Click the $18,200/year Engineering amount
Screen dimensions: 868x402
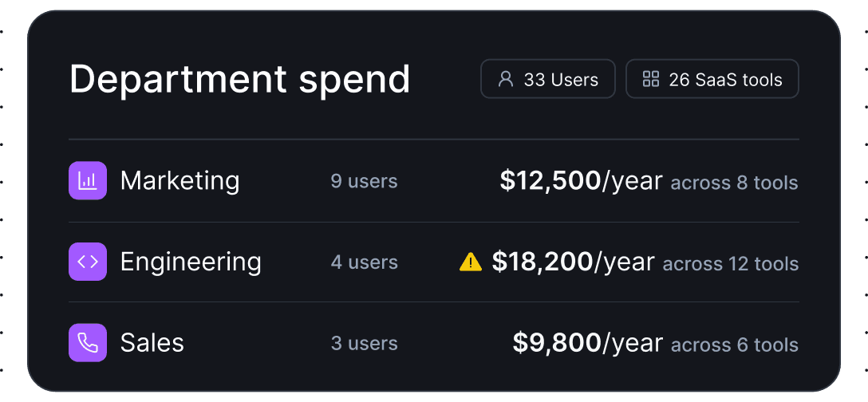point(573,262)
